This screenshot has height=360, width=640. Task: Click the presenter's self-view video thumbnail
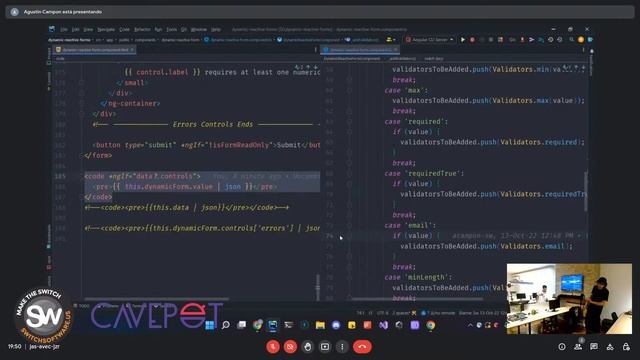[x=569, y=299]
